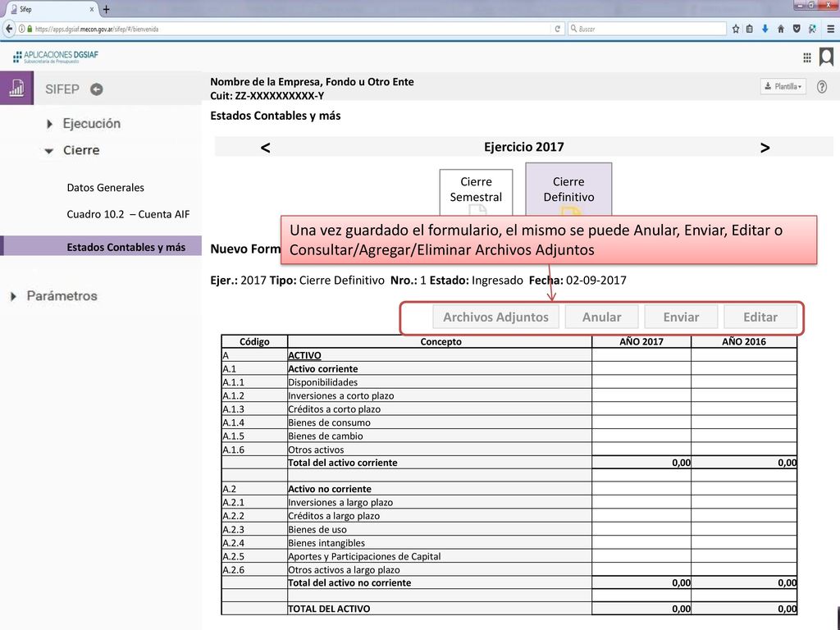Click Otros activos a largo plazo row
The width and height of the screenshot is (840, 630).
click(509, 569)
